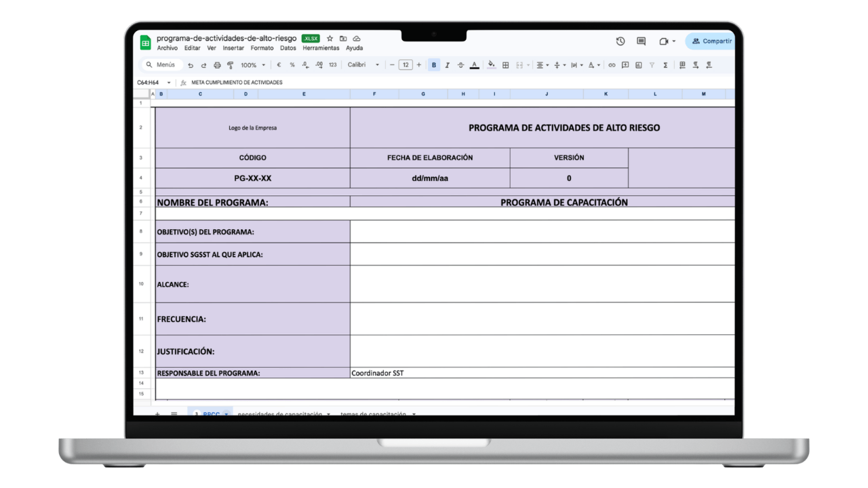Toggle strikethrough formatting
868x488 pixels.
pyautogui.click(x=460, y=65)
